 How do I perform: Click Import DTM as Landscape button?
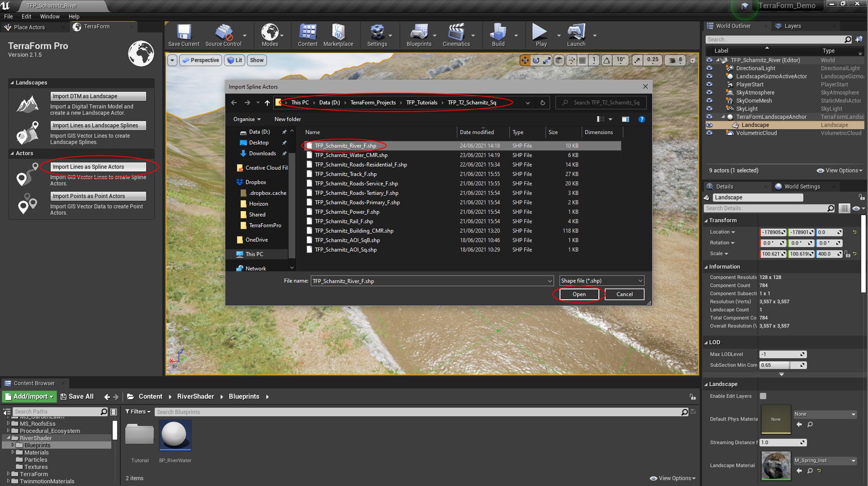[x=98, y=96]
